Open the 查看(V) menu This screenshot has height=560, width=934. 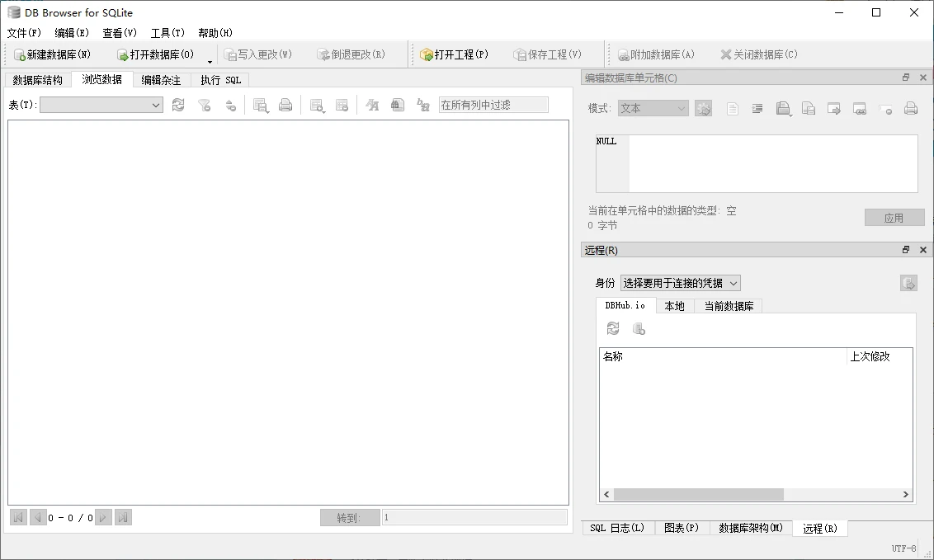(120, 33)
